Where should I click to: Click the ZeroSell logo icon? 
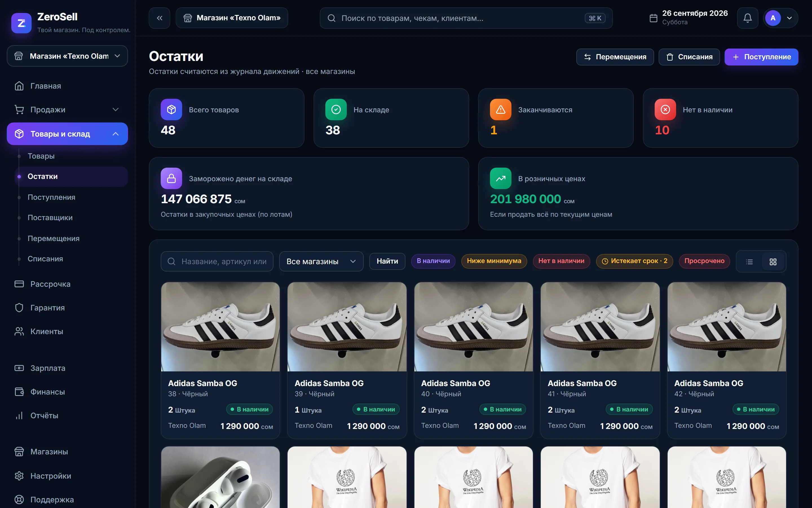21,23
